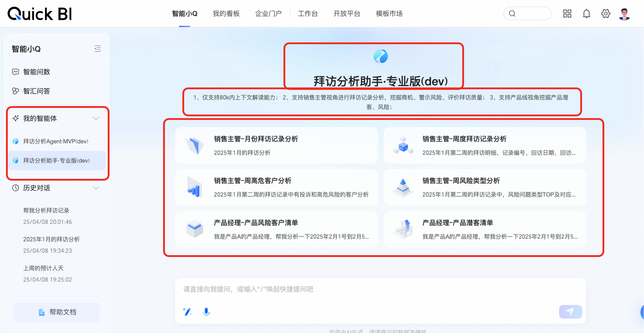Select card title 产品经理-产品风险客户清单
The image size is (644, 333).
(x=256, y=223)
